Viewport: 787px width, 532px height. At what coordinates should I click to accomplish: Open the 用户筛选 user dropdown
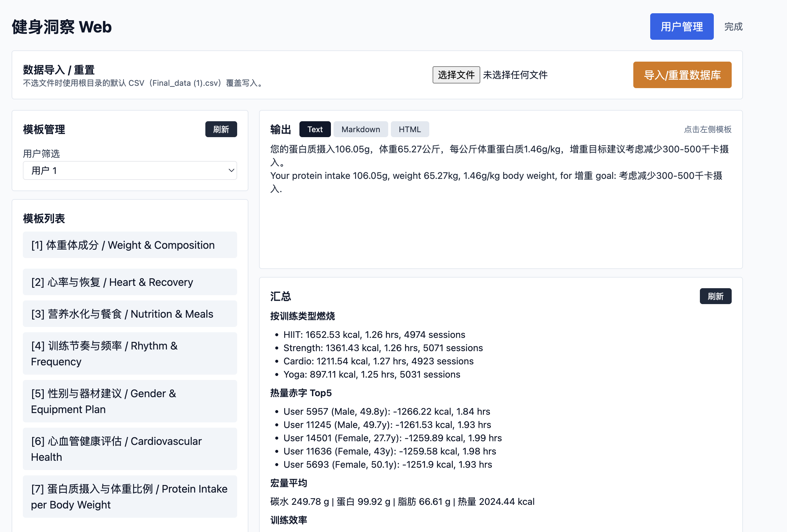(x=130, y=170)
